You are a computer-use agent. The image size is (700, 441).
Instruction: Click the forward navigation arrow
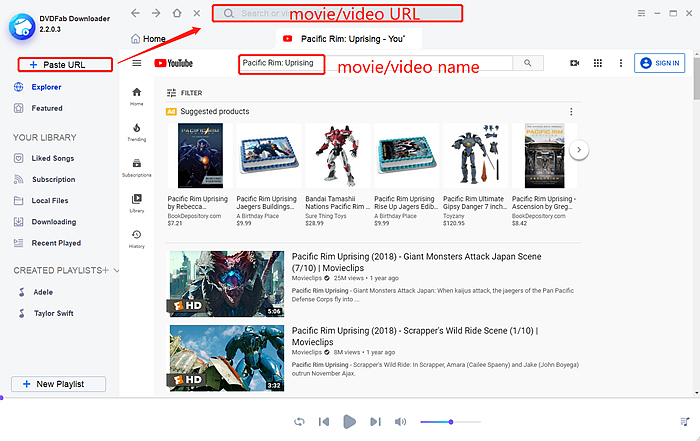click(156, 13)
